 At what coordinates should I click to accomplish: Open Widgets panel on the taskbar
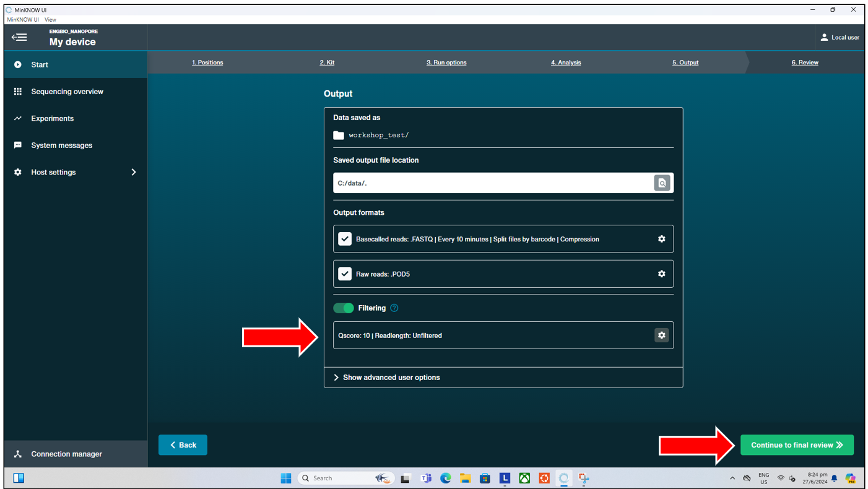[19, 478]
